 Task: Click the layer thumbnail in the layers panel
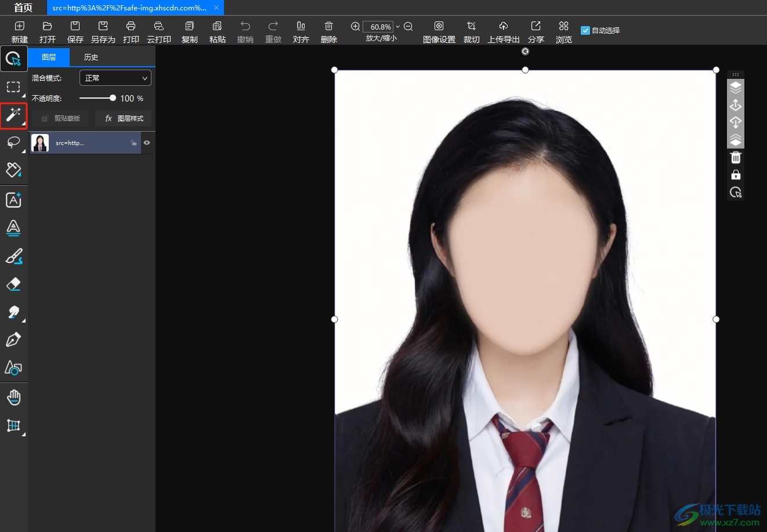click(40, 143)
